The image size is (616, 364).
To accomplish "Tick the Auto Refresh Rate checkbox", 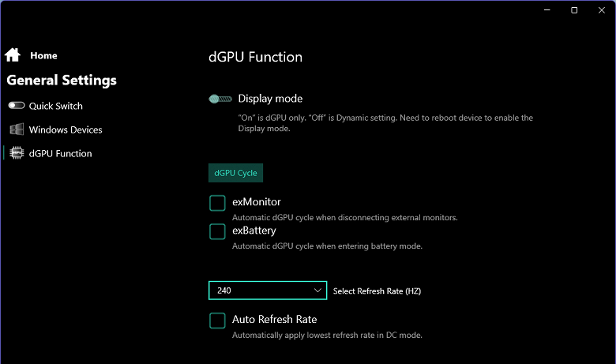I will pyautogui.click(x=217, y=320).
